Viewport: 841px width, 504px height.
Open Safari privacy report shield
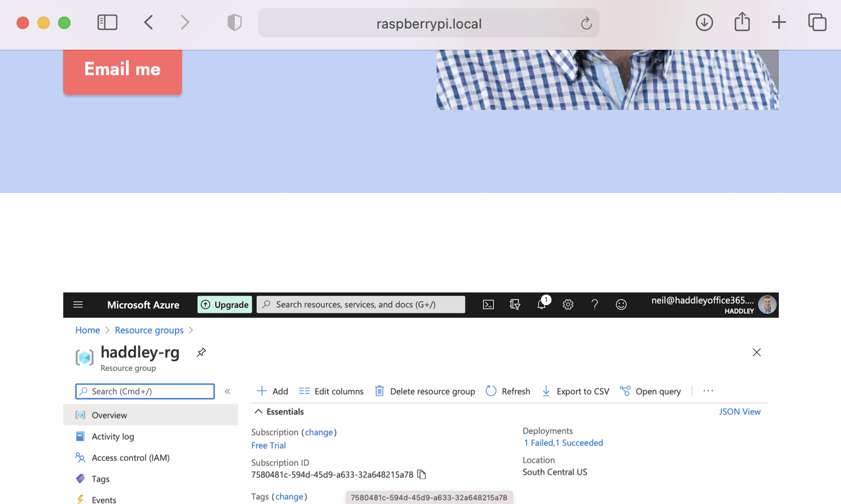(234, 22)
